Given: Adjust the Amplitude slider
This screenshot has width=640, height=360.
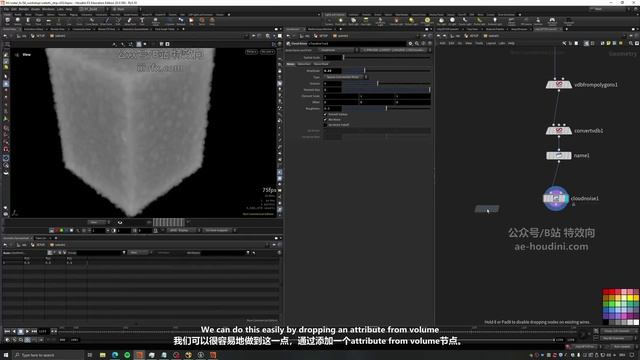Looking at the screenshot, I should point(386,71).
